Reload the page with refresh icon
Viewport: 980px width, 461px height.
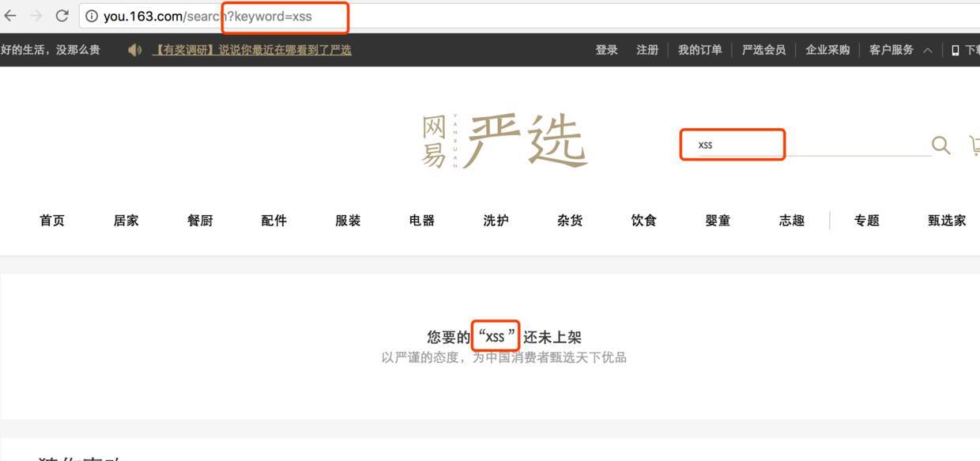tap(62, 16)
